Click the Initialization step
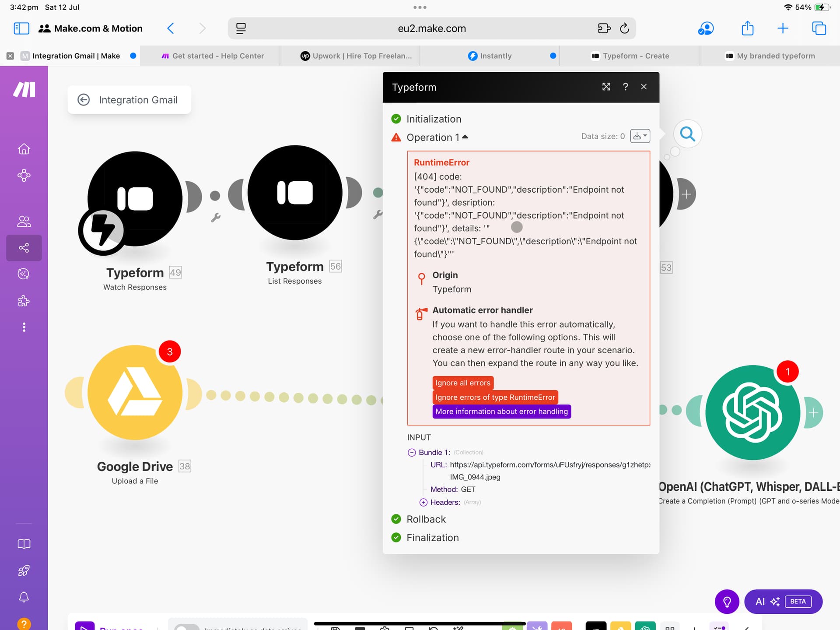840x630 pixels. (434, 119)
